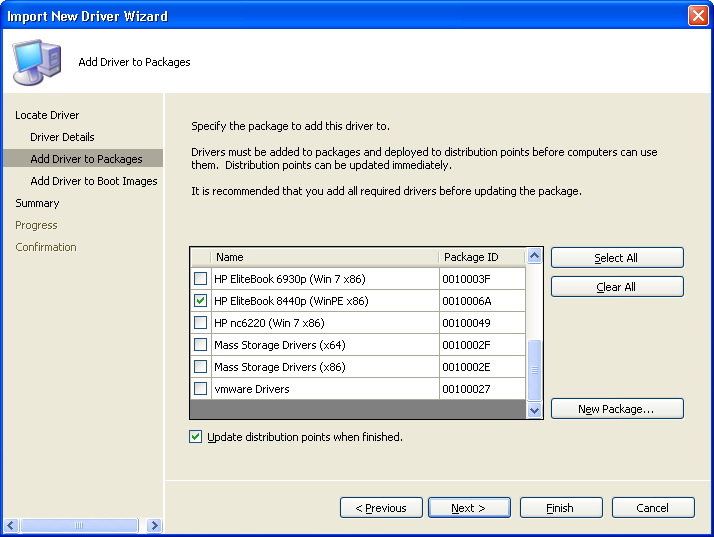The image size is (714, 537).
Task: Go to the Summary step
Action: tap(37, 203)
